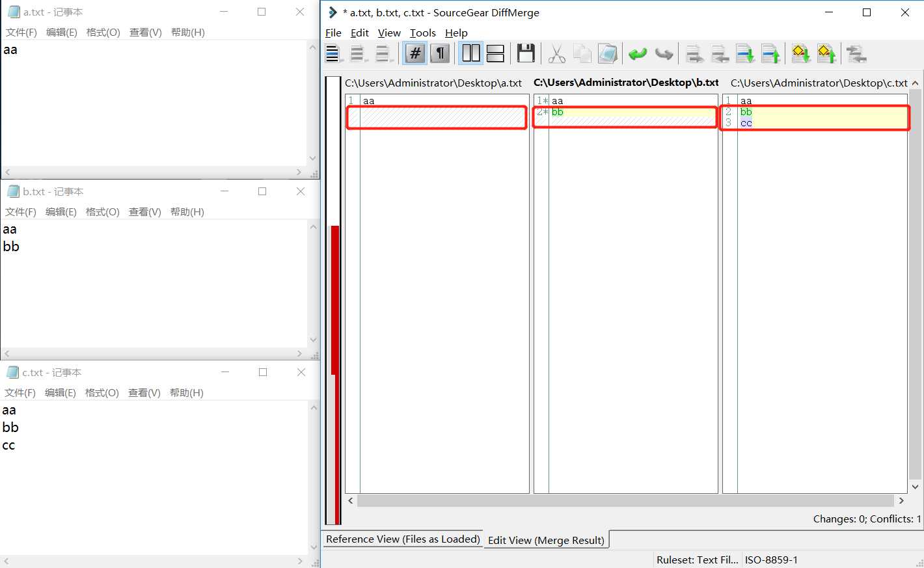
Task: Save the merge result with floppy icon
Action: pyautogui.click(x=526, y=53)
